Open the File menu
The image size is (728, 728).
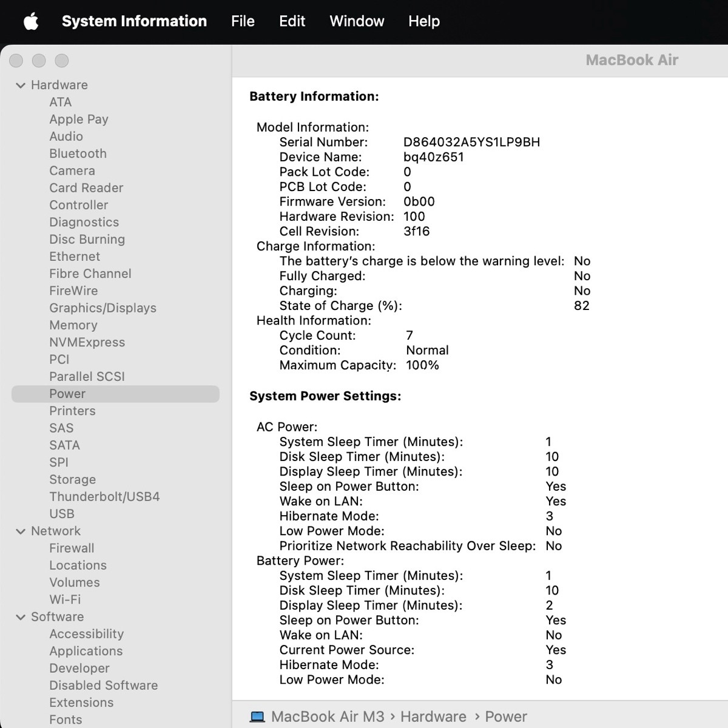[x=243, y=21]
